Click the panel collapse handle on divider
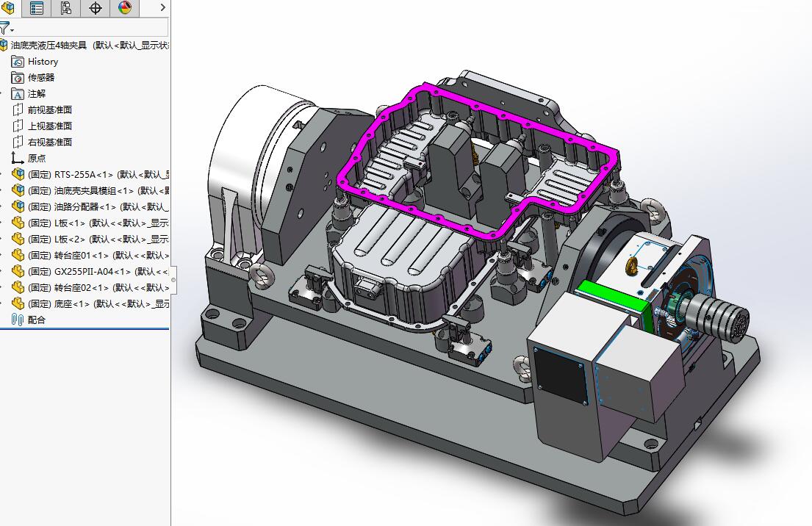812x526 pixels. (x=173, y=280)
